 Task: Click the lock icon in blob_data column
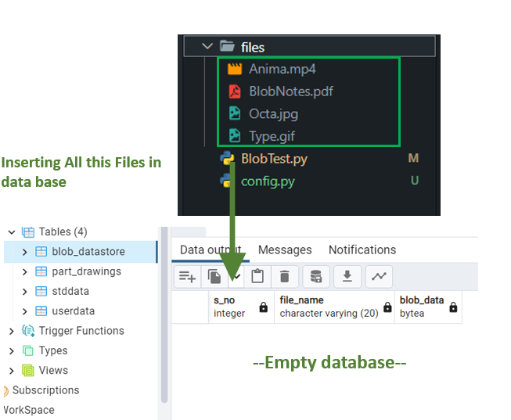click(453, 307)
